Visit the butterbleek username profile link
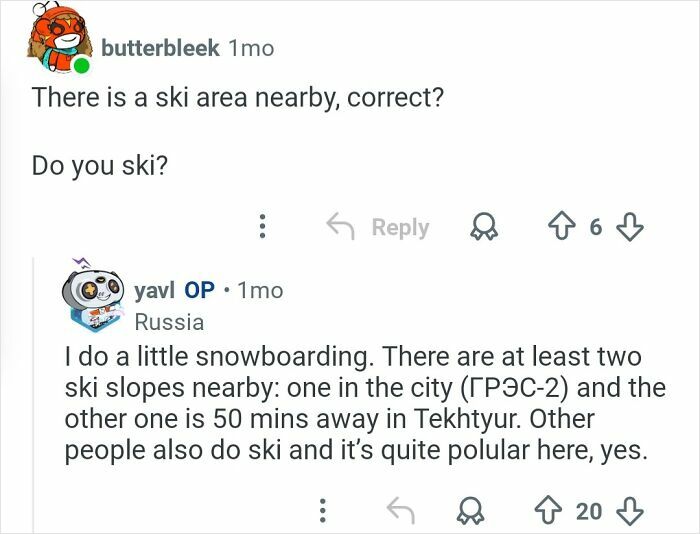 (160, 48)
